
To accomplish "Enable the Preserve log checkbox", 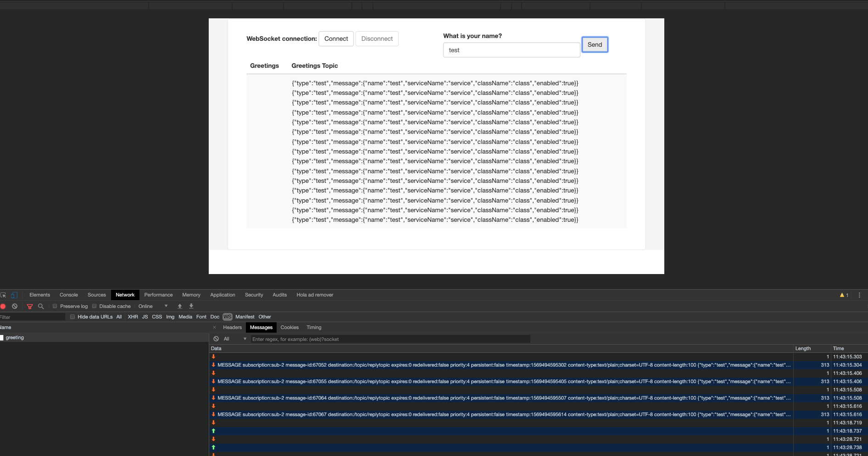I will (x=55, y=306).
